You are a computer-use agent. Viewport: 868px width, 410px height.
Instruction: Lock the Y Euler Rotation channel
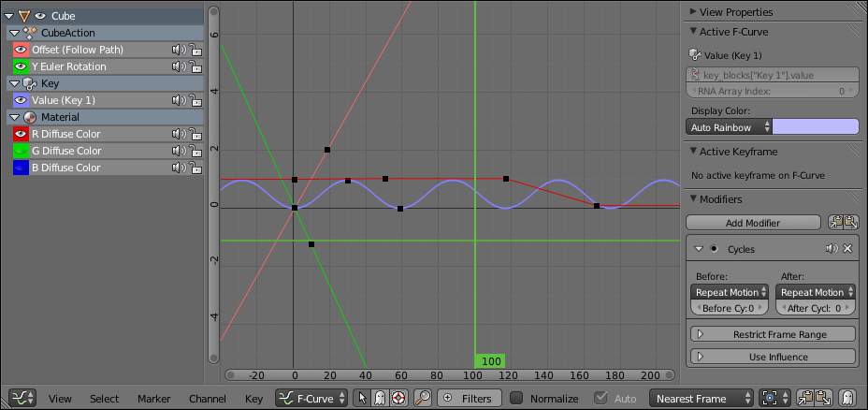(x=195, y=67)
